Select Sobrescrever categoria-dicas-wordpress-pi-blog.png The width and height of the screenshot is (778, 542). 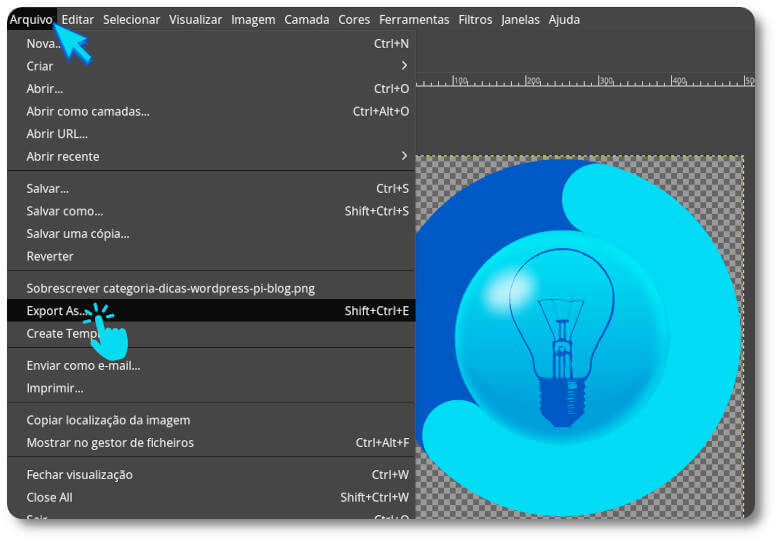pos(211,288)
